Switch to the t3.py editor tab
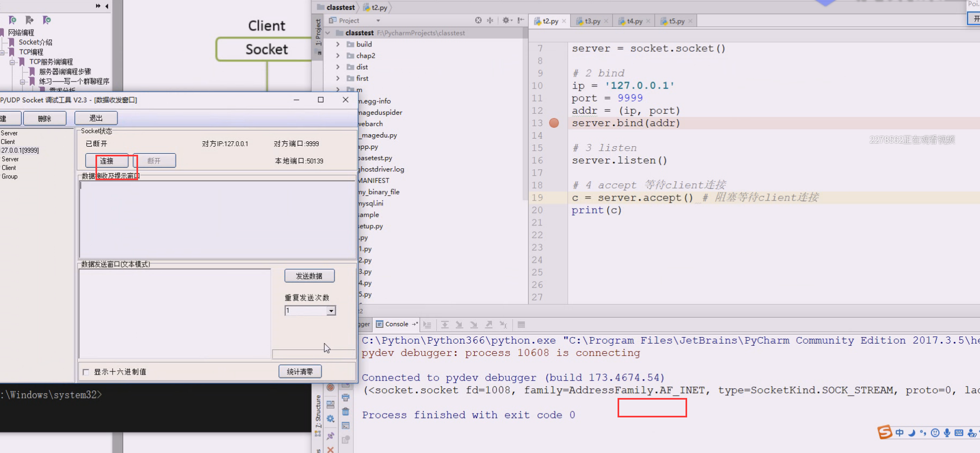This screenshot has width=980, height=453. pyautogui.click(x=592, y=21)
